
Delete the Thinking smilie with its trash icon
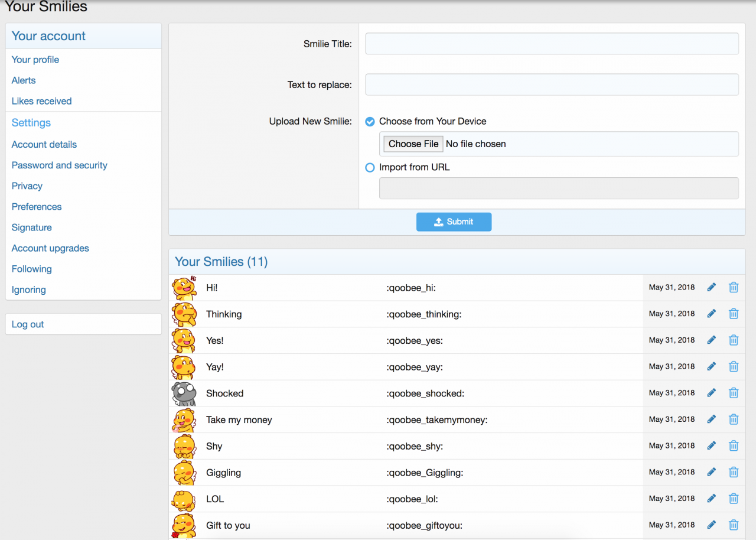pos(734,314)
